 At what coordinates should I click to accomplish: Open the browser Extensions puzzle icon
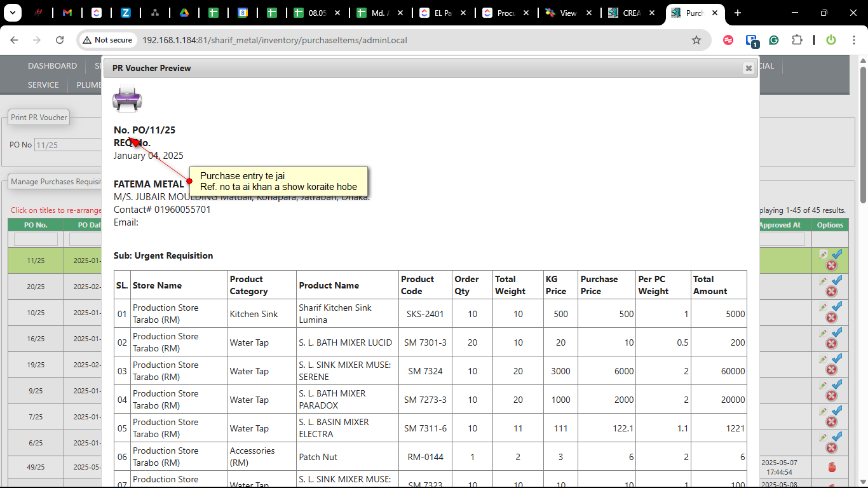(x=797, y=40)
